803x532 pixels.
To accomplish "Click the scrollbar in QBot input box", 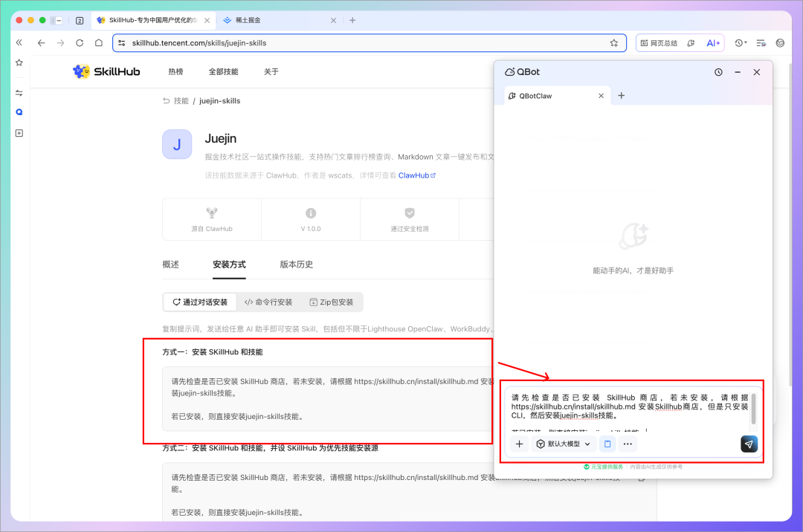I will click(754, 409).
